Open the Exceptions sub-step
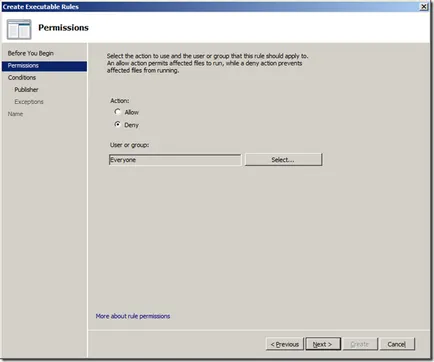Image resolution: width=434 pixels, height=362 pixels. pos(29,102)
